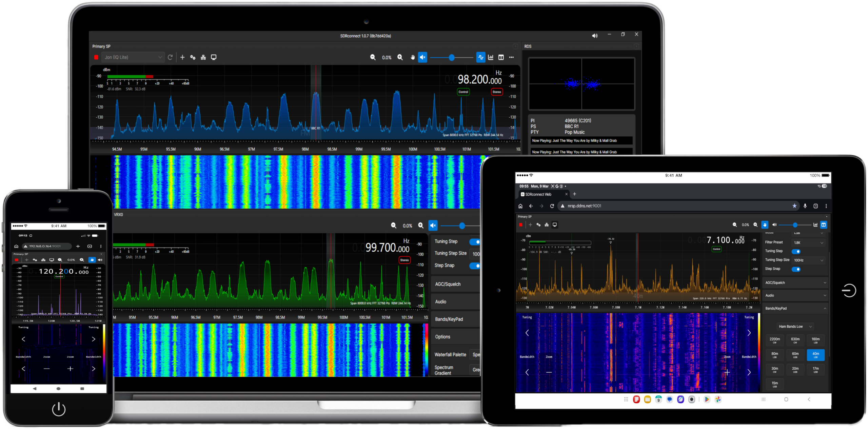
Task: Open tablet browser three-dot menu
Action: [x=826, y=206]
